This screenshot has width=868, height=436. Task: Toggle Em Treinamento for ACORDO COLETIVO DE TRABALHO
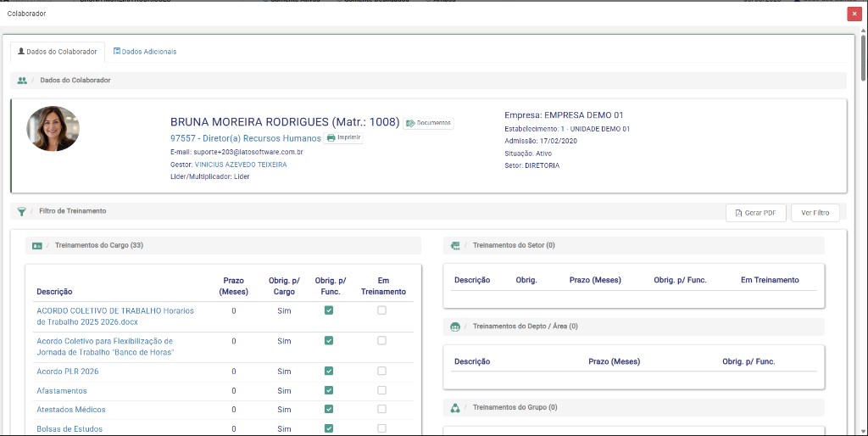point(382,310)
